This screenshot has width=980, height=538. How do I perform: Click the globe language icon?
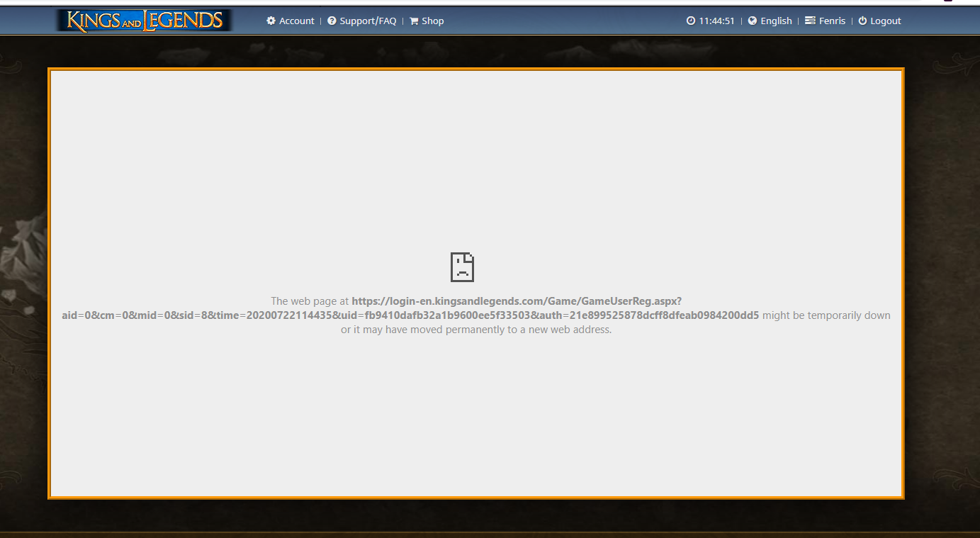753,21
